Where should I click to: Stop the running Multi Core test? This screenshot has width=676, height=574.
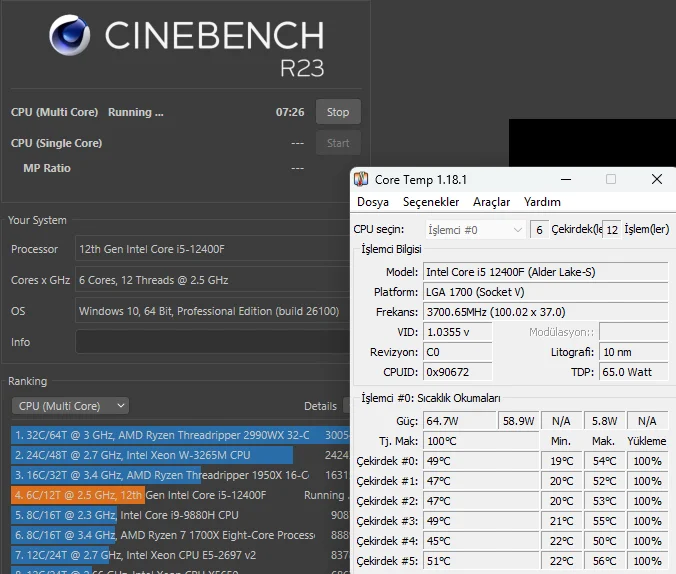coord(338,112)
